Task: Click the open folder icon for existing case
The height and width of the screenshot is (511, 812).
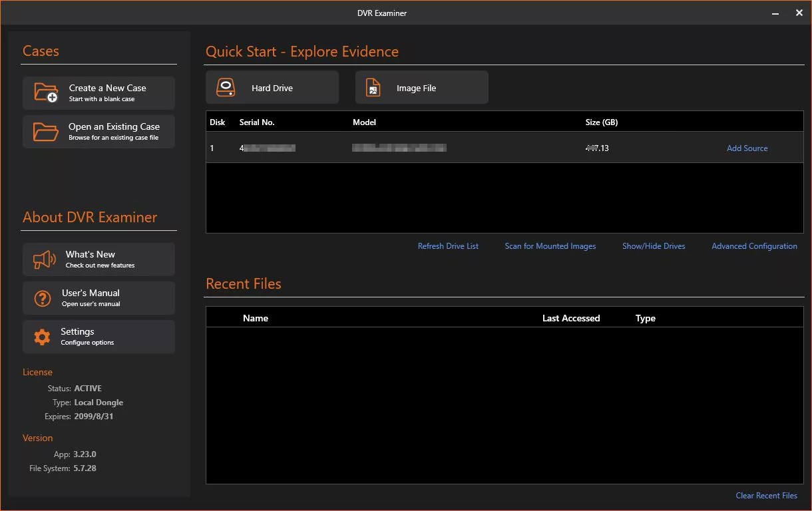Action: click(x=46, y=132)
